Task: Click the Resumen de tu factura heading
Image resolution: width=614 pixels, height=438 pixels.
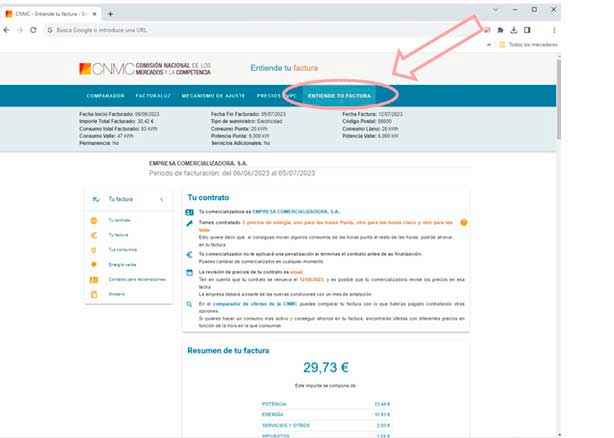Action: point(228,351)
